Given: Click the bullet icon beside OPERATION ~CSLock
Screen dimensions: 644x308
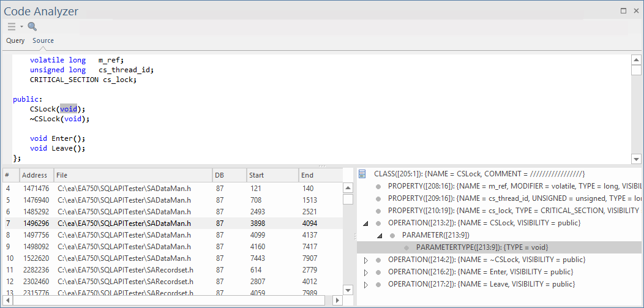Looking at the screenshot, I should coord(378,260).
